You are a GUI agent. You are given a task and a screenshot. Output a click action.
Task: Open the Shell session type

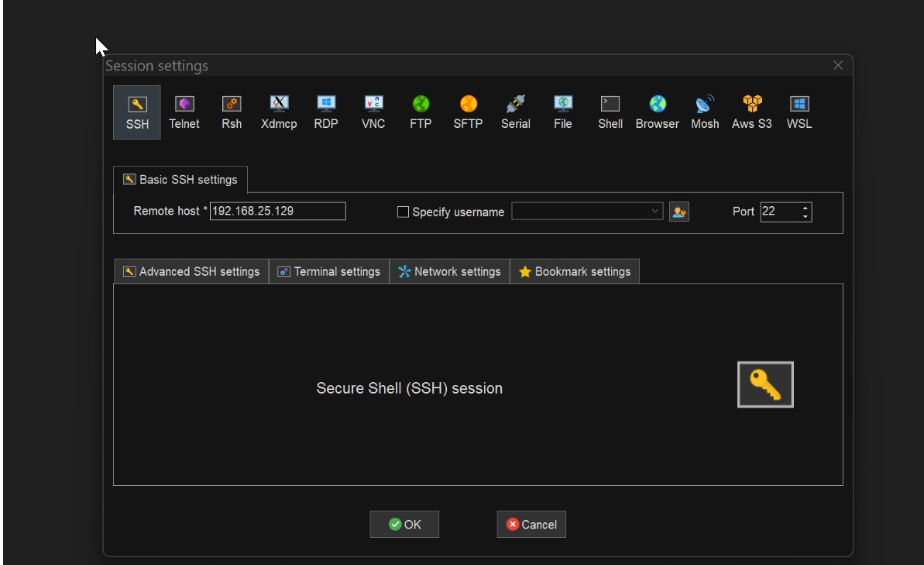coord(610,112)
